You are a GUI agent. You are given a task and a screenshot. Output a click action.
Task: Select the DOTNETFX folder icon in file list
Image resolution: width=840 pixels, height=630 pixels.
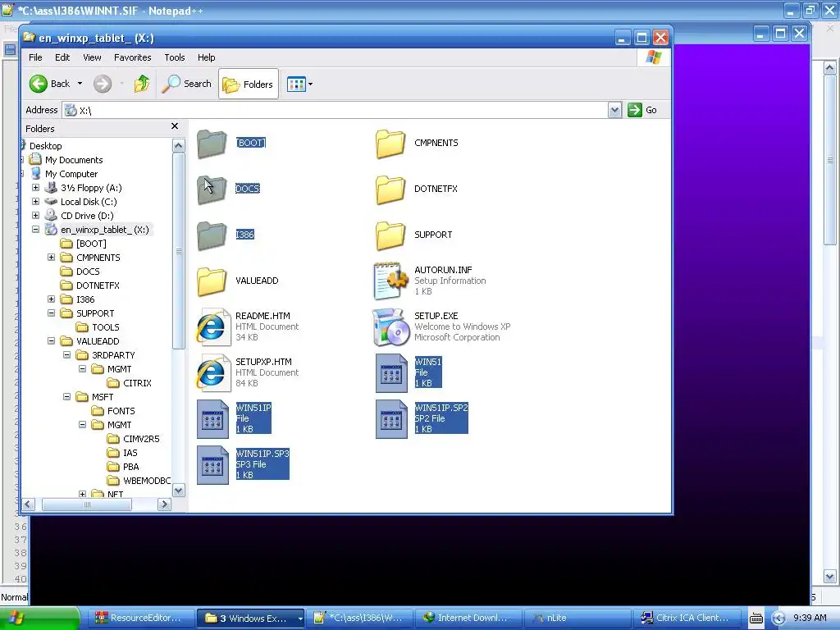[x=390, y=189]
